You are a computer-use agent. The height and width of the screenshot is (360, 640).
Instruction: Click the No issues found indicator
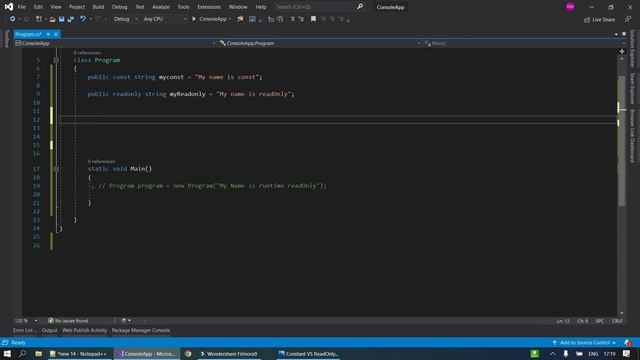[x=68, y=321]
